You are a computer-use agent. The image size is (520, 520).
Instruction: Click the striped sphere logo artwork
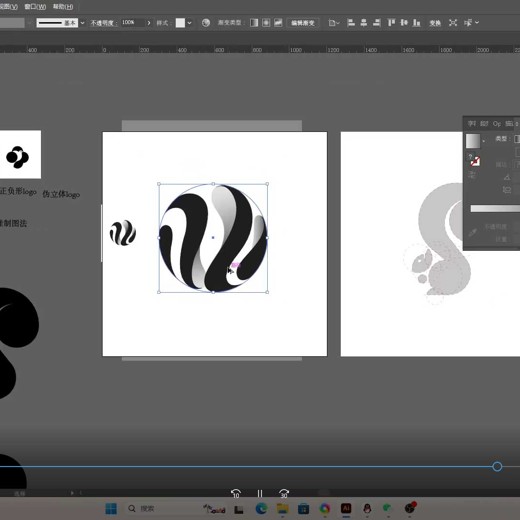[213, 238]
